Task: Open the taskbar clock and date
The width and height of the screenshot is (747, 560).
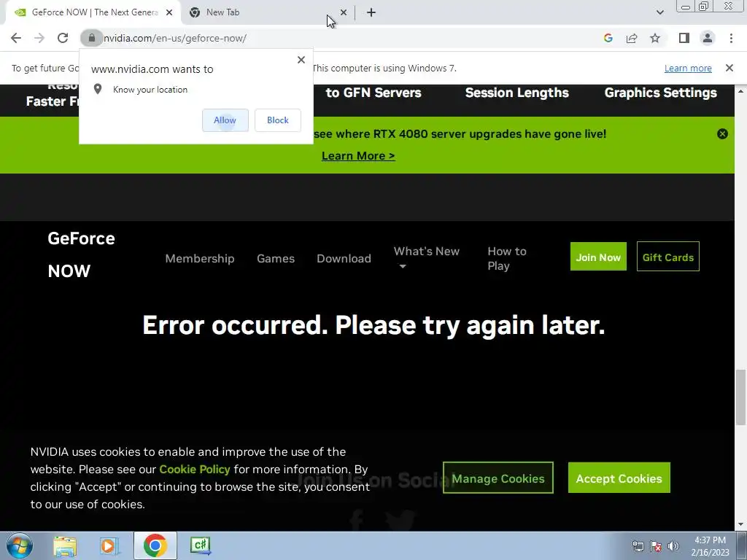Action: [710, 546]
